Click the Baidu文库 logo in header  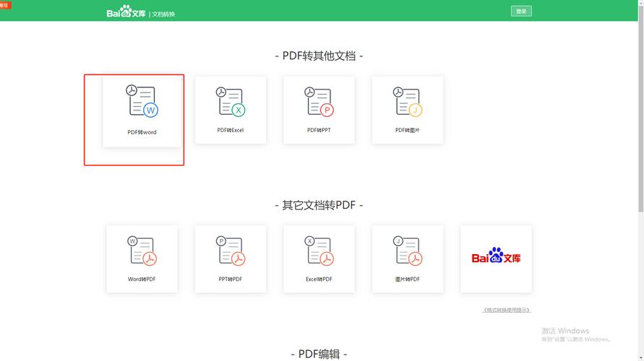126,12
